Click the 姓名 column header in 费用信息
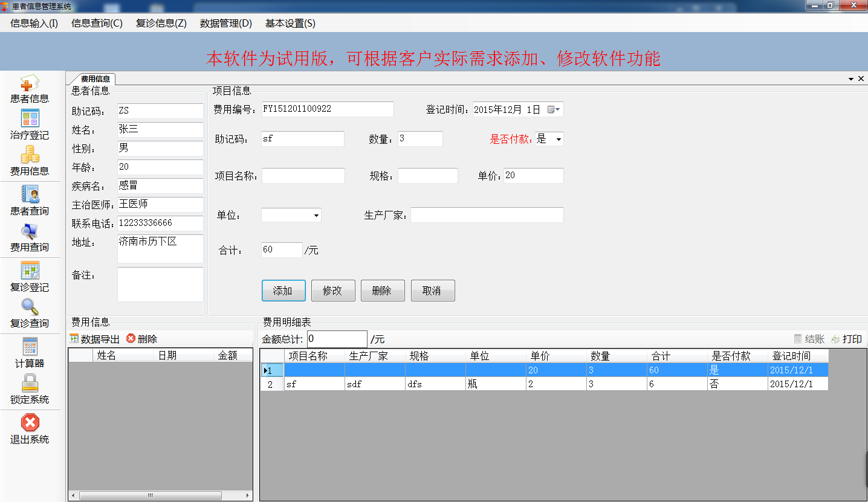The height and width of the screenshot is (502, 868). 122,355
